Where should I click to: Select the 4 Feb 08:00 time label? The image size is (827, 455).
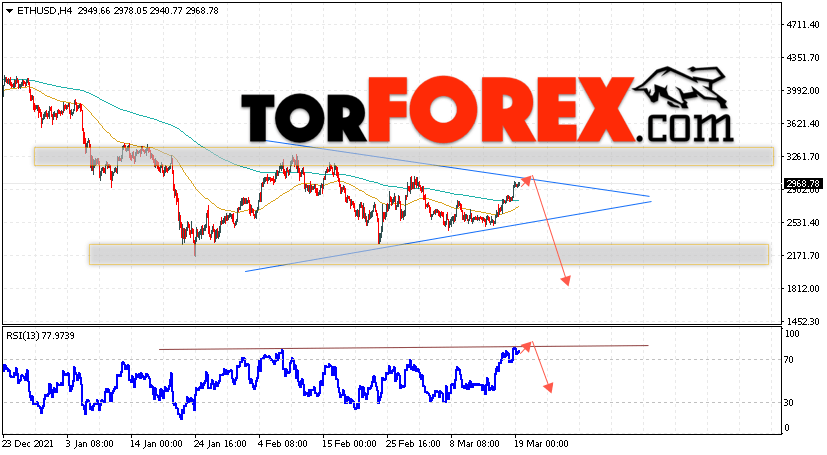click(283, 444)
